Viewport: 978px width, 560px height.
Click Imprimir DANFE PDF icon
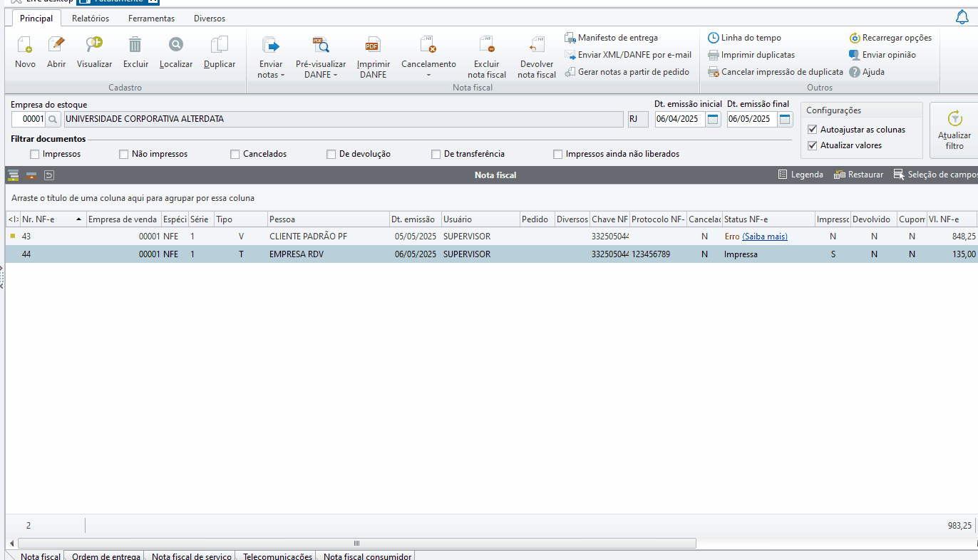[x=373, y=46]
